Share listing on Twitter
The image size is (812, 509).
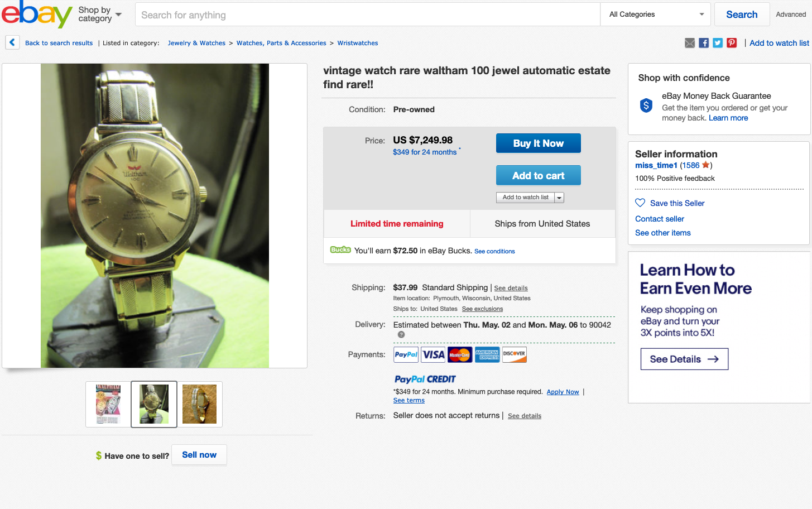coord(718,43)
